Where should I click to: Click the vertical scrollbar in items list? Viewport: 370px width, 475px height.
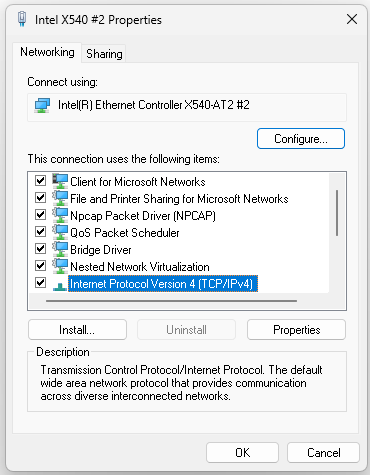337,213
